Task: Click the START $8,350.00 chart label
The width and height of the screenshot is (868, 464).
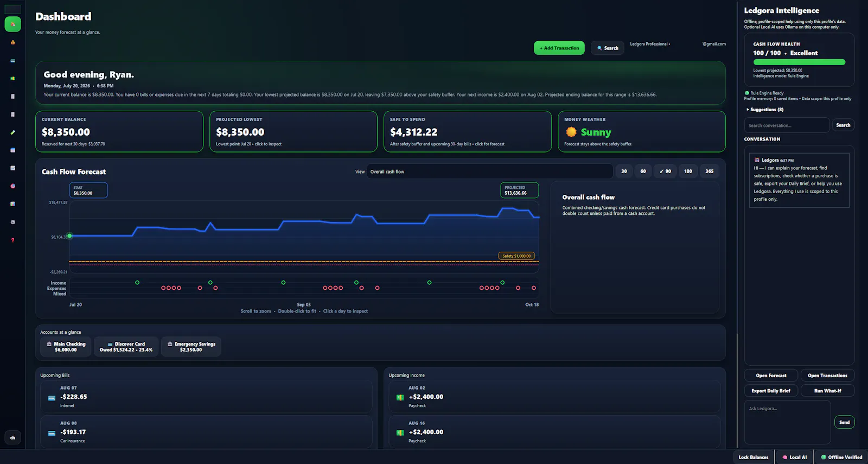Action: (88, 190)
